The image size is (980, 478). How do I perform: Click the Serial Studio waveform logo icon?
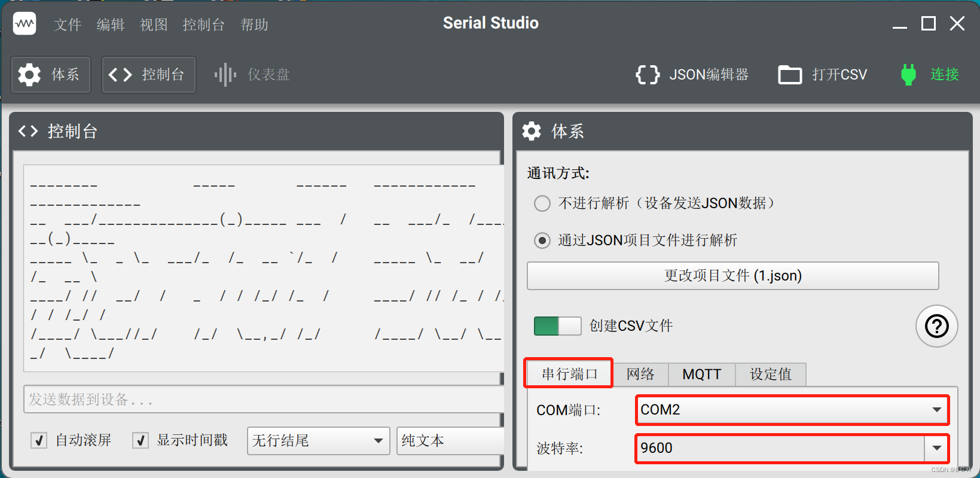pyautogui.click(x=25, y=24)
